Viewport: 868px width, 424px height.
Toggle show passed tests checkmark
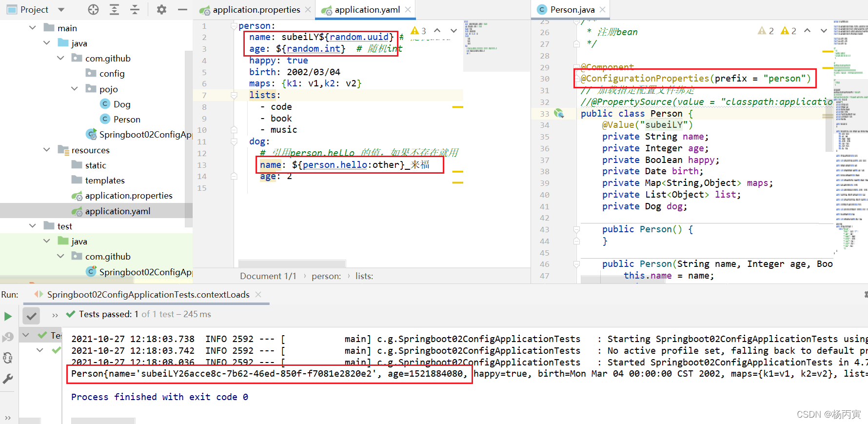(32, 316)
